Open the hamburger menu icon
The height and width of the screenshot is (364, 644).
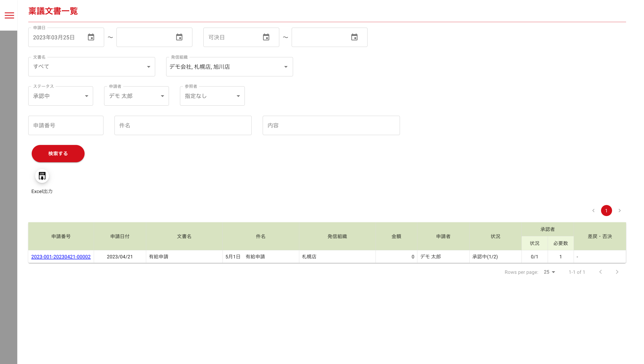tap(9, 15)
